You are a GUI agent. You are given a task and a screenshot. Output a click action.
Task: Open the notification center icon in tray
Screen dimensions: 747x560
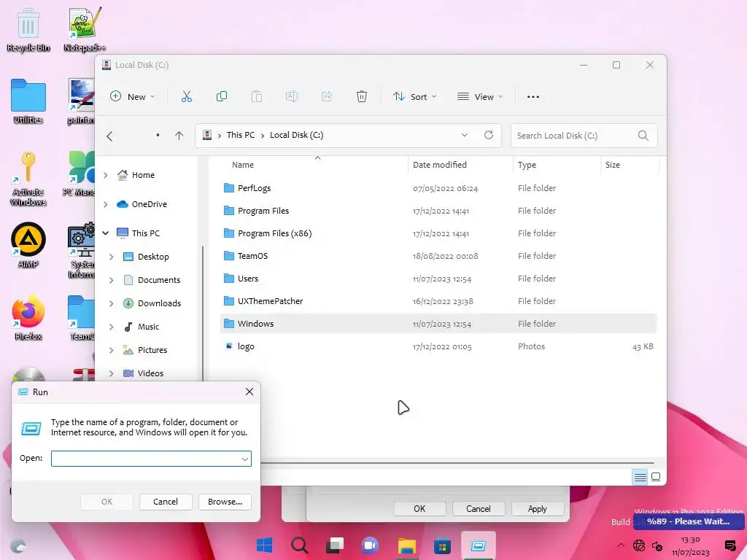[729, 545]
